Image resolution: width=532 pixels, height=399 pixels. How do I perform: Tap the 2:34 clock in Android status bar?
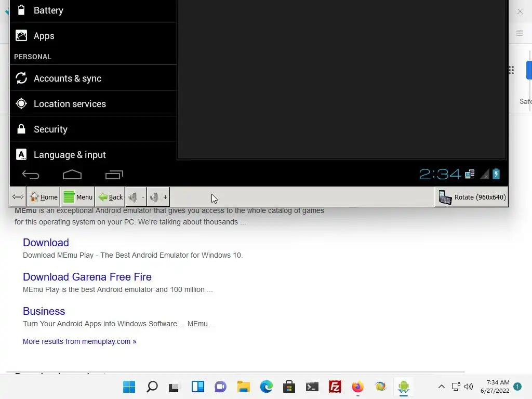(440, 175)
